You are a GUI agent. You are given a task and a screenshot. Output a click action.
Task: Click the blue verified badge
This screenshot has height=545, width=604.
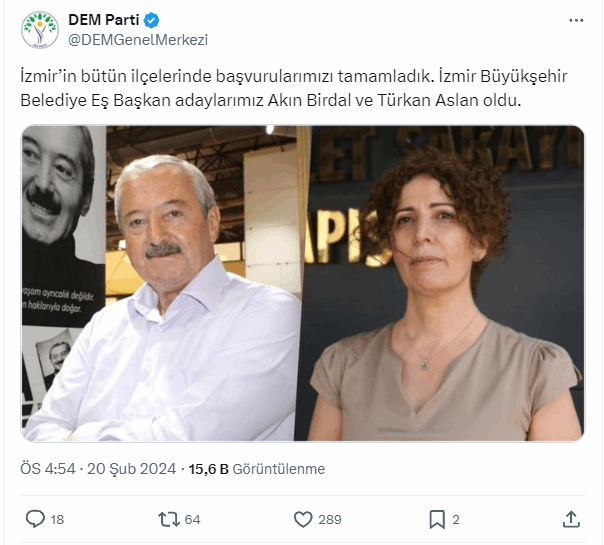click(x=151, y=20)
